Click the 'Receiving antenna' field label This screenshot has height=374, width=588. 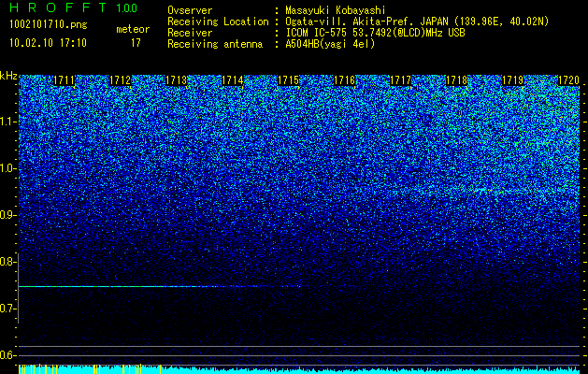pos(215,44)
